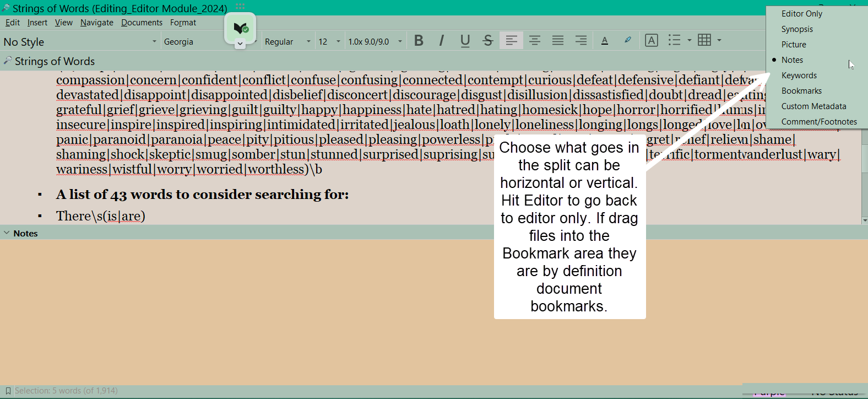The image size is (868, 399).
Task: Apply strikethrough to text
Action: tap(488, 41)
